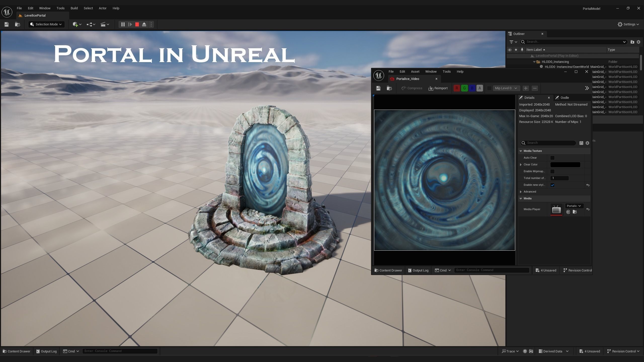Open Details panel view options grid icon
The height and width of the screenshot is (362, 644).
coord(581,143)
